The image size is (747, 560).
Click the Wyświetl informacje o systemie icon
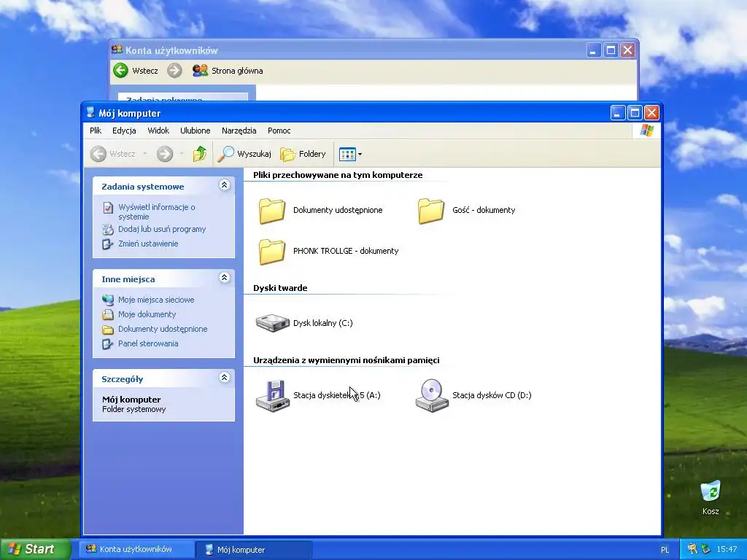[x=108, y=208]
